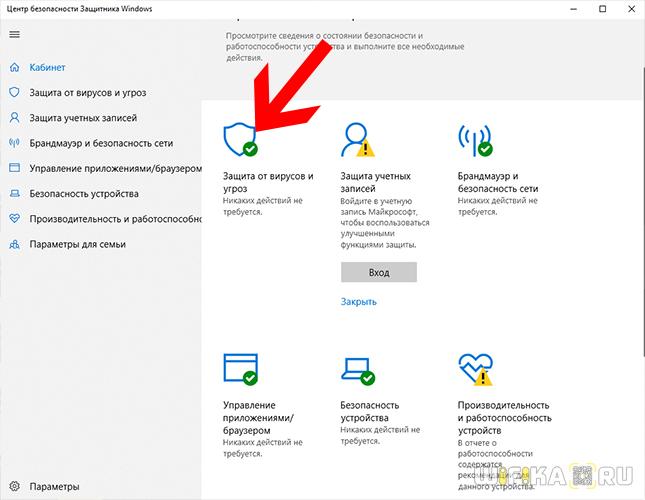The height and width of the screenshot is (500, 645).
Task: Click the person icon for account protection in sidebar
Action: 14,118
